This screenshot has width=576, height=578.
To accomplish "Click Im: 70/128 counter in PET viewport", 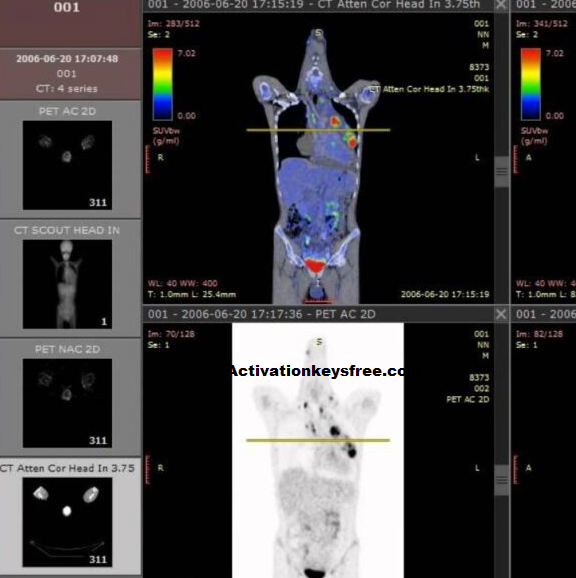I will click(171, 334).
